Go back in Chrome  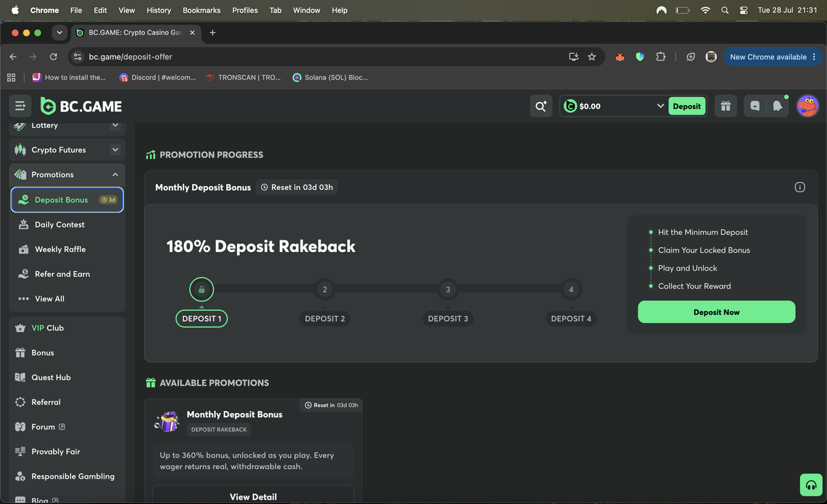[13, 57]
